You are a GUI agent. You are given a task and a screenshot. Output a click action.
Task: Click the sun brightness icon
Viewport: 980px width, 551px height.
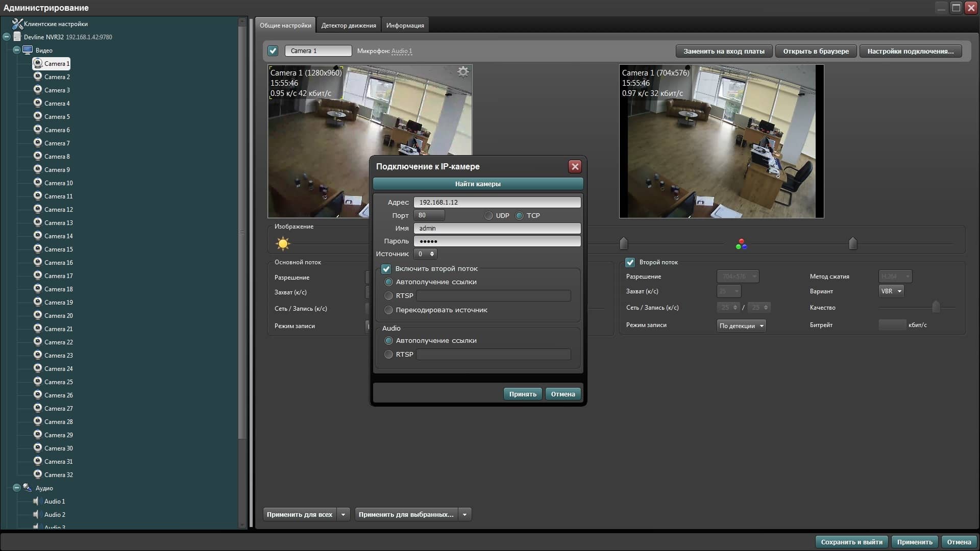(283, 244)
